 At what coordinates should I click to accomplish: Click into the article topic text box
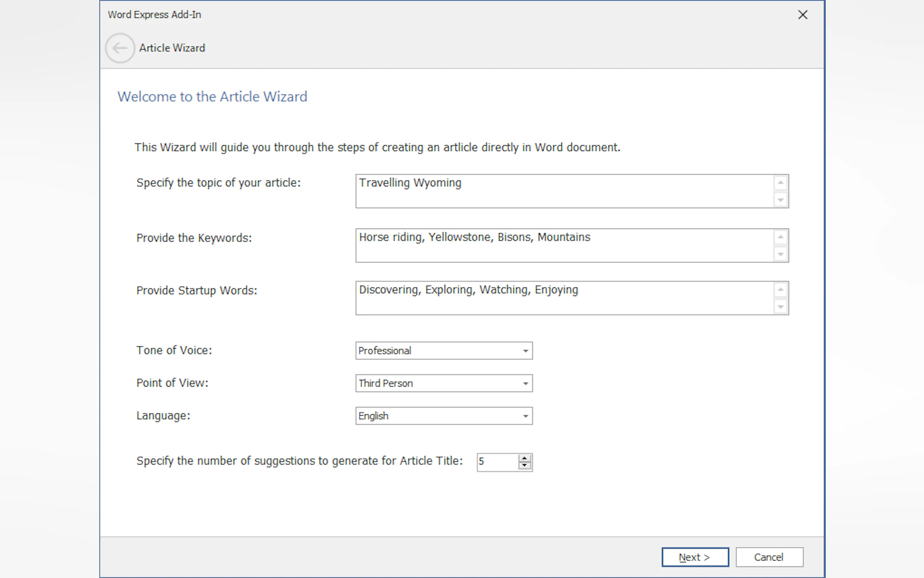click(x=563, y=191)
